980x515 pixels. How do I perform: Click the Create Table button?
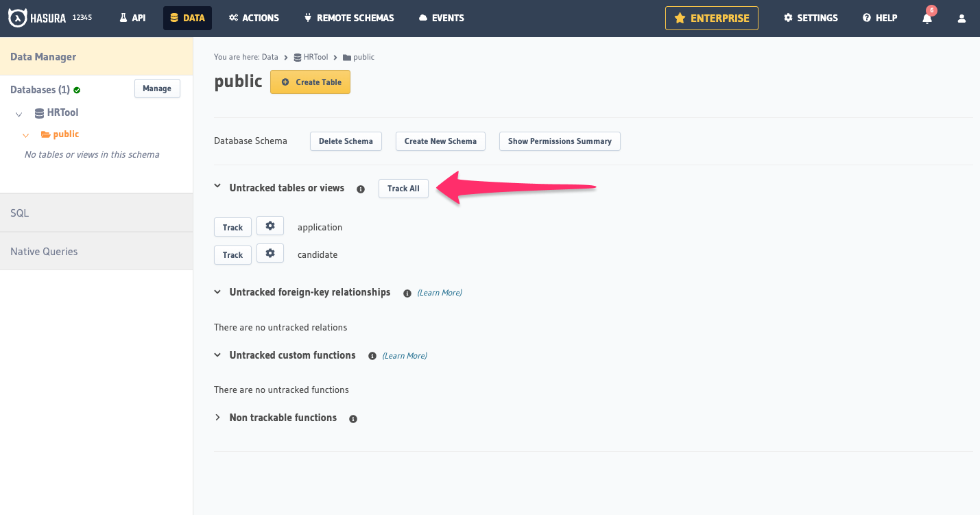click(x=310, y=82)
